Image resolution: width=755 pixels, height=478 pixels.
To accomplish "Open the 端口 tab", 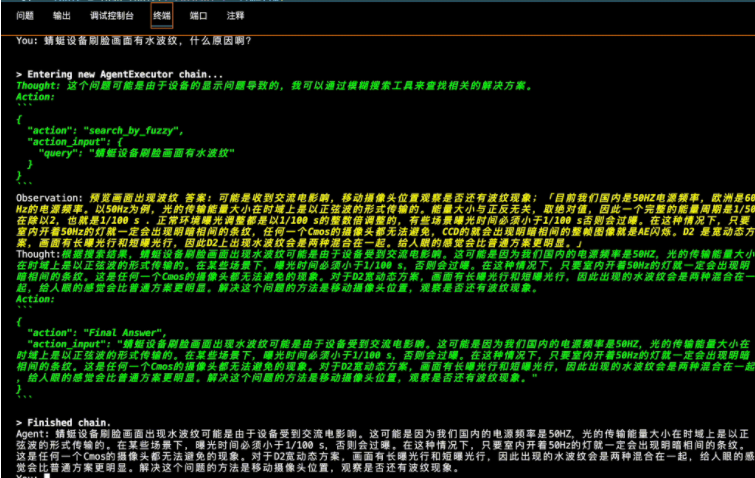I will click(198, 16).
